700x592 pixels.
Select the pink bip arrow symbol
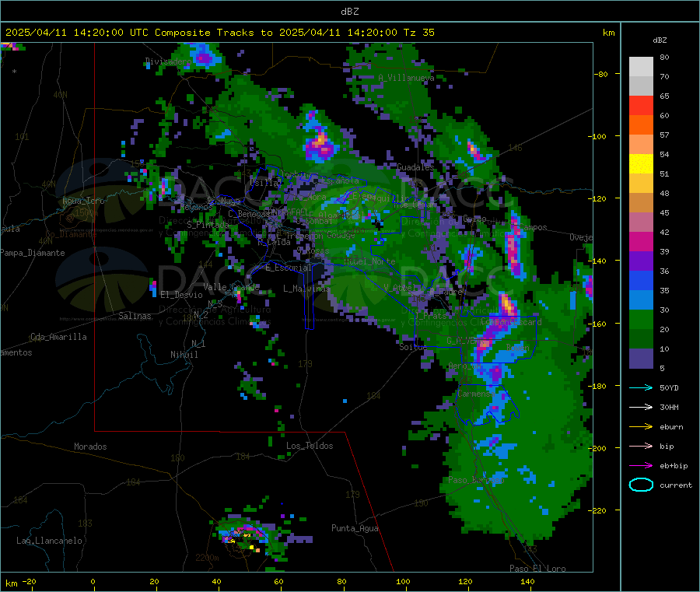click(x=641, y=446)
